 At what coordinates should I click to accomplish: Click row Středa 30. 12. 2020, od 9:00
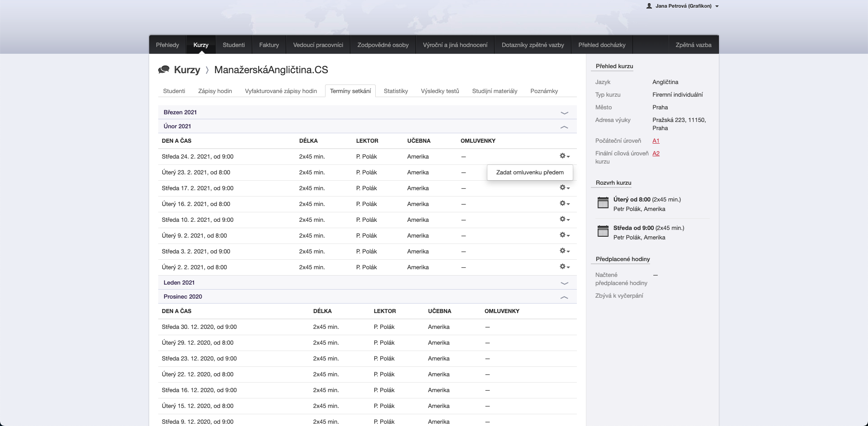(x=367, y=327)
